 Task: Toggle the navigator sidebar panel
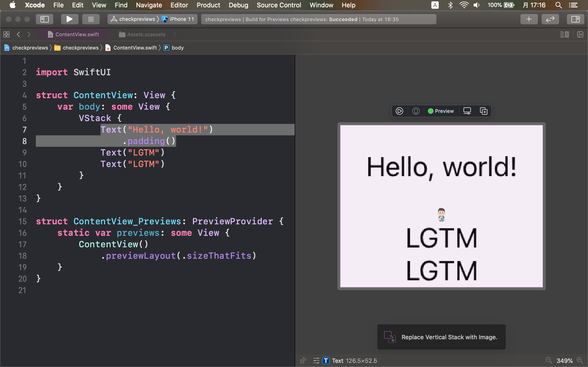pyautogui.click(x=45, y=19)
